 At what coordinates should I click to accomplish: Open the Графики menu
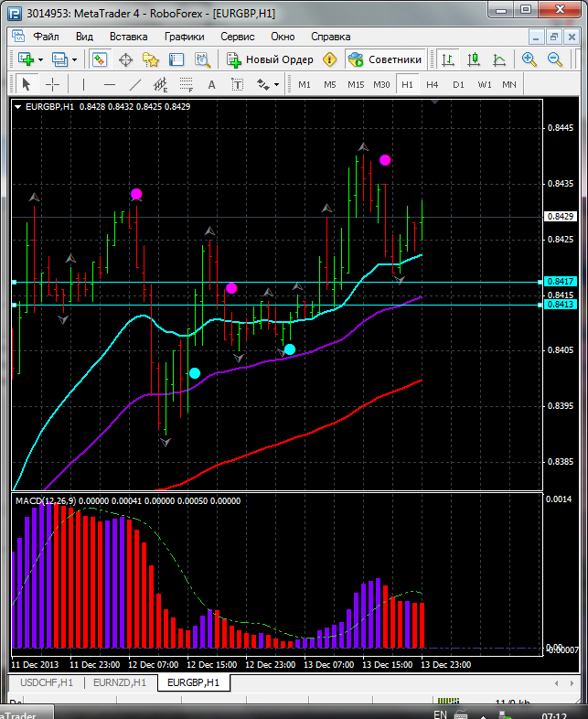[x=185, y=37]
